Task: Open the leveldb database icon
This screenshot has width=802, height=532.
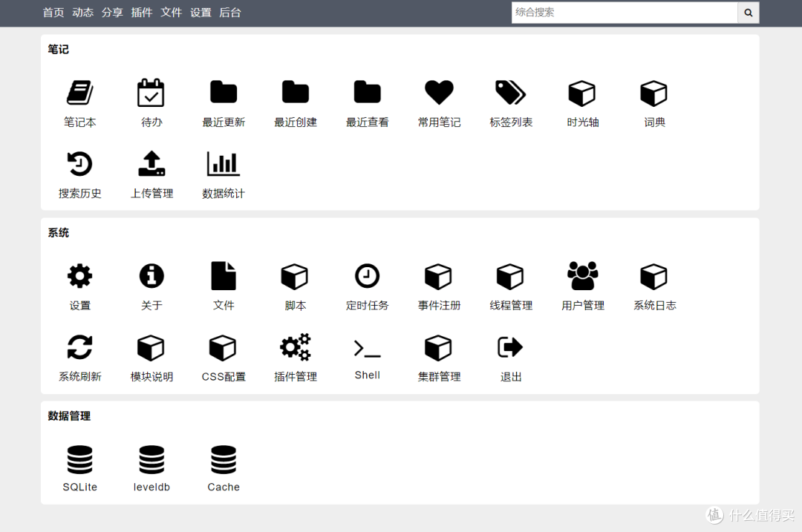Action: [x=151, y=459]
